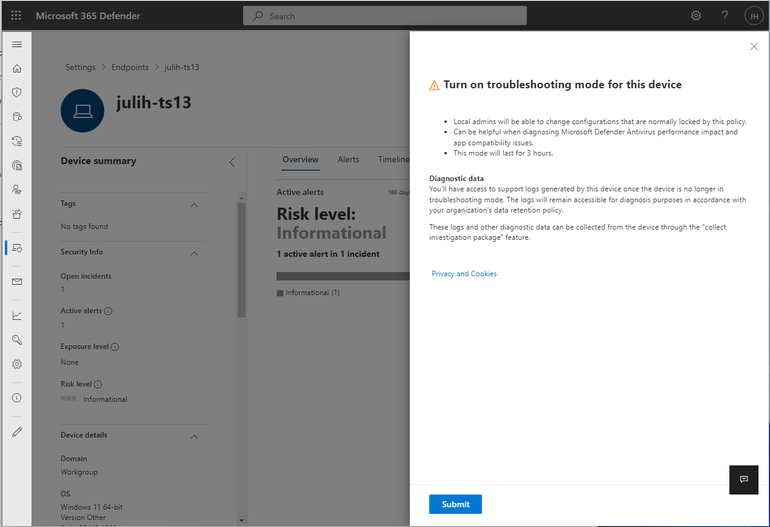Open the Privacy and Cookies link

(464, 274)
